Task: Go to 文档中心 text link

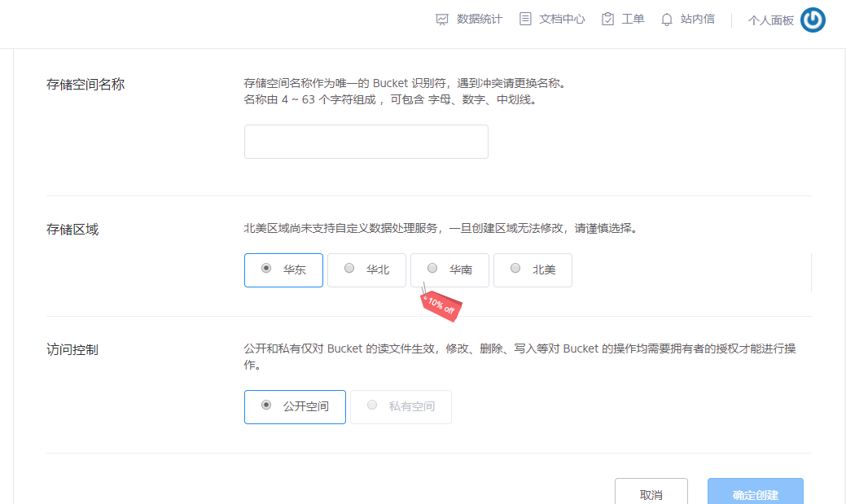Action: point(562,20)
